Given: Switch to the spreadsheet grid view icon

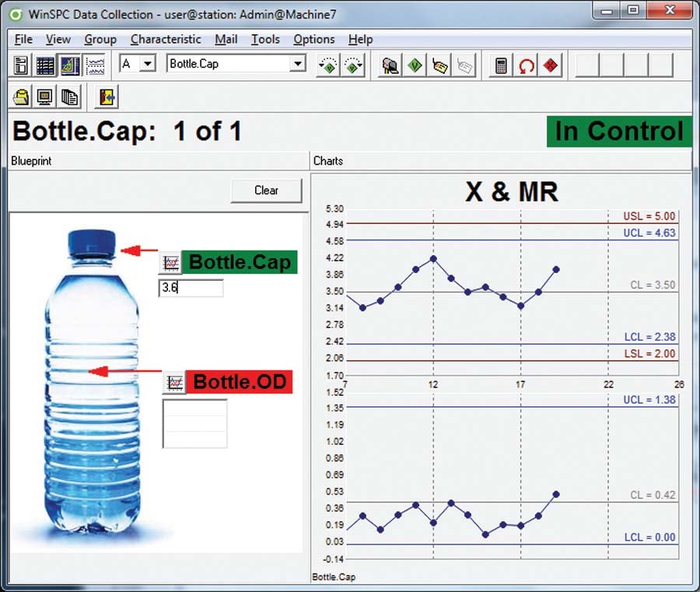Looking at the screenshot, I should point(45,65).
